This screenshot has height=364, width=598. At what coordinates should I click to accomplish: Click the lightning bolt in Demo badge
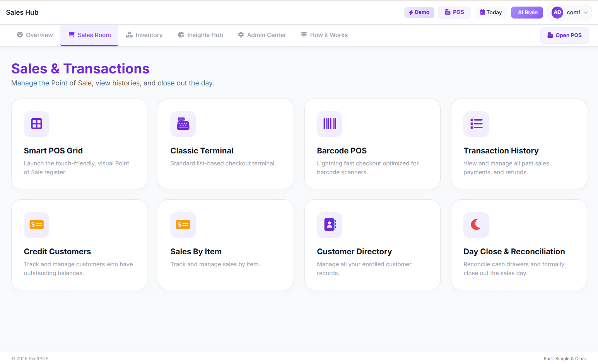pyautogui.click(x=411, y=12)
